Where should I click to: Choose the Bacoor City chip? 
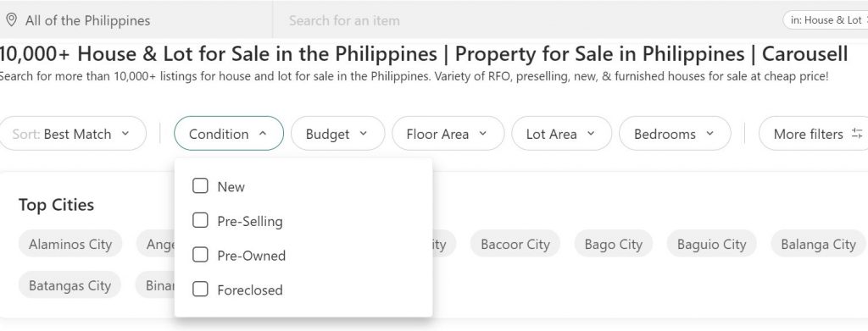(x=515, y=244)
